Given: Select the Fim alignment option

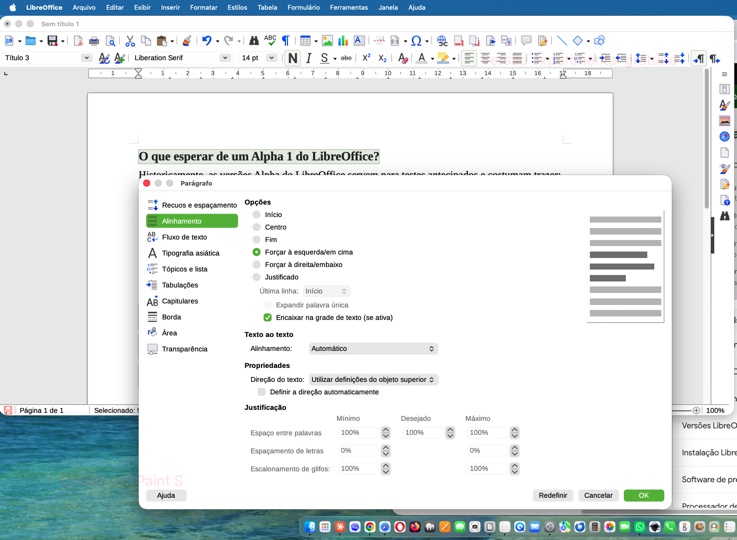Looking at the screenshot, I should 256,240.
